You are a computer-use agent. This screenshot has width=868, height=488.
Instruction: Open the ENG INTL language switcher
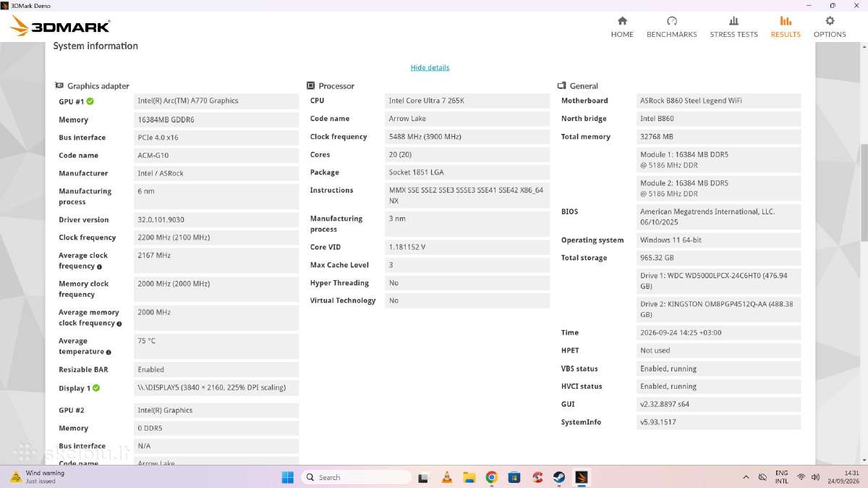click(x=782, y=477)
